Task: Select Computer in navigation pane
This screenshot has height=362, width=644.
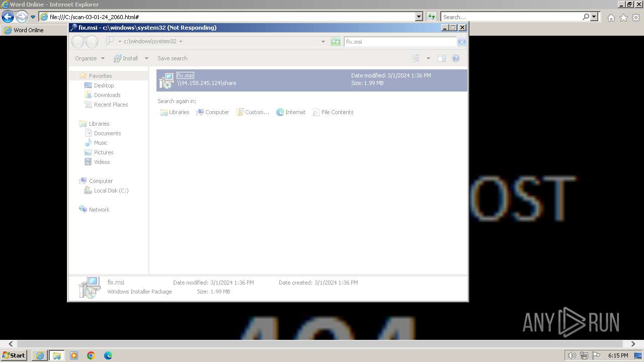Action: 101,181
